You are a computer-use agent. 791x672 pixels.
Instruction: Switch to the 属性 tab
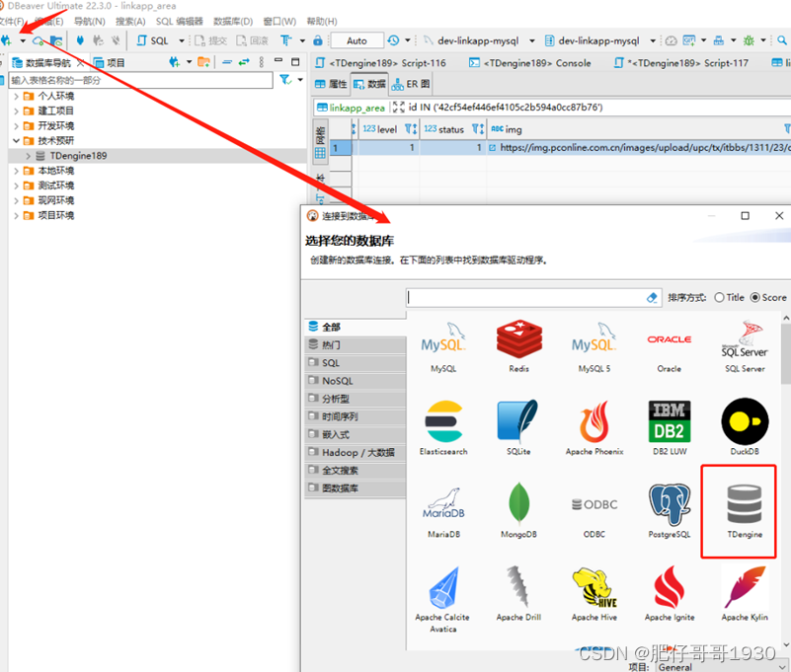point(331,84)
